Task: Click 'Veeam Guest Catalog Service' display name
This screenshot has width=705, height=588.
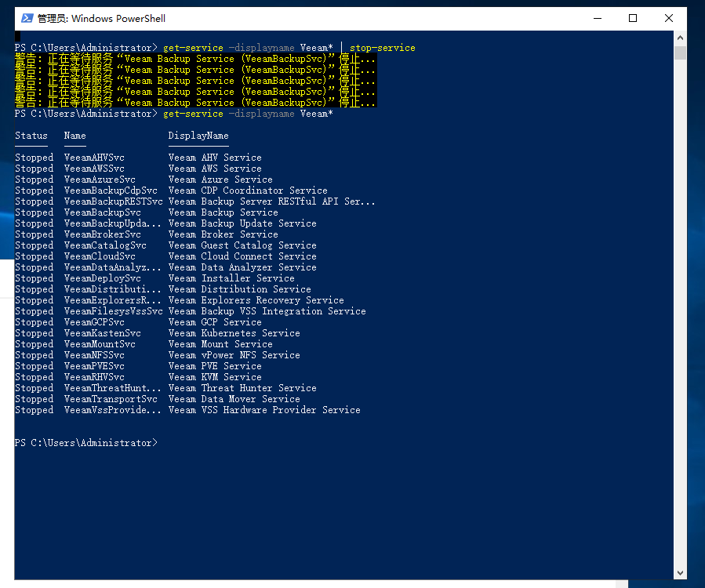Action: (x=242, y=245)
